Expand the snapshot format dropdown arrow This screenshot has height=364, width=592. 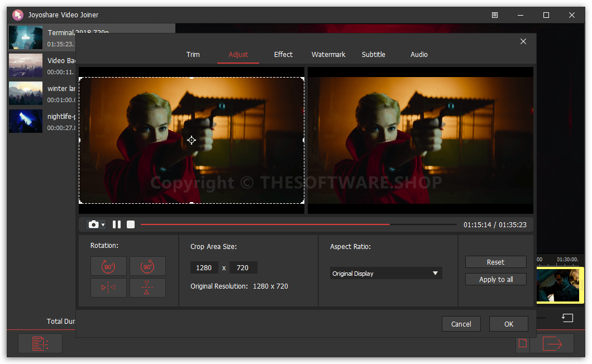(102, 224)
